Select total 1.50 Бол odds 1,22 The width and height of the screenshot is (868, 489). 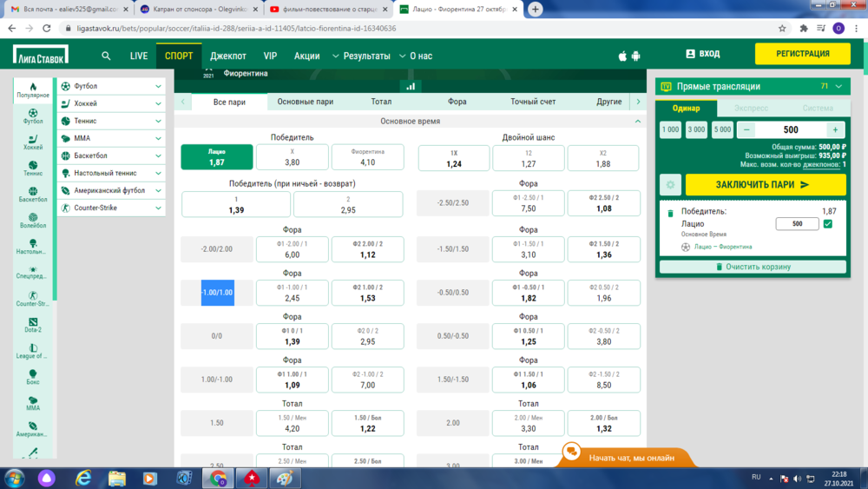[x=367, y=423]
